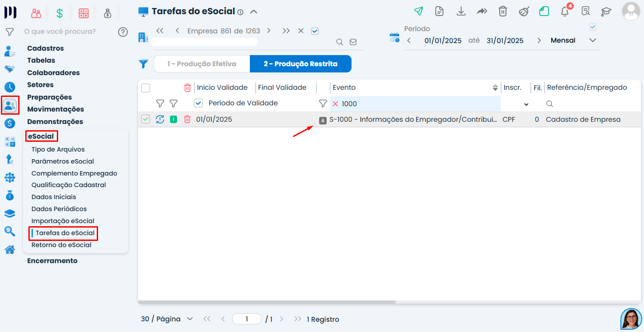Open the Mensal period dropdown
Image resolution: width=644 pixels, height=332 pixels.
click(573, 40)
